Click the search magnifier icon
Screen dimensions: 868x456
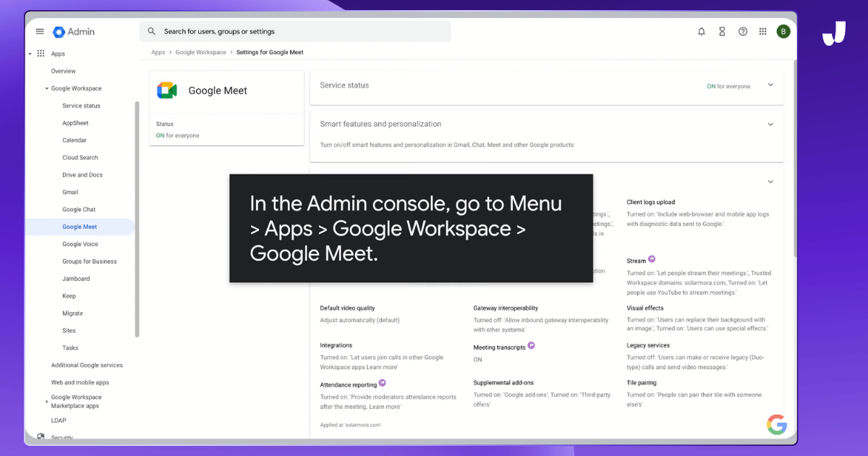152,32
